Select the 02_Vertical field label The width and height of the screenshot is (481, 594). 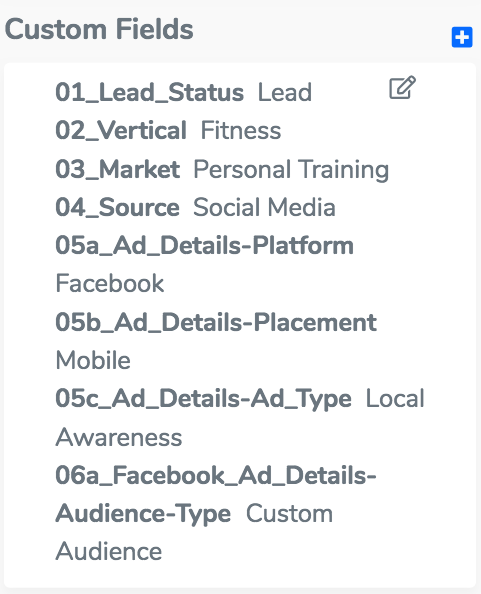(121, 131)
